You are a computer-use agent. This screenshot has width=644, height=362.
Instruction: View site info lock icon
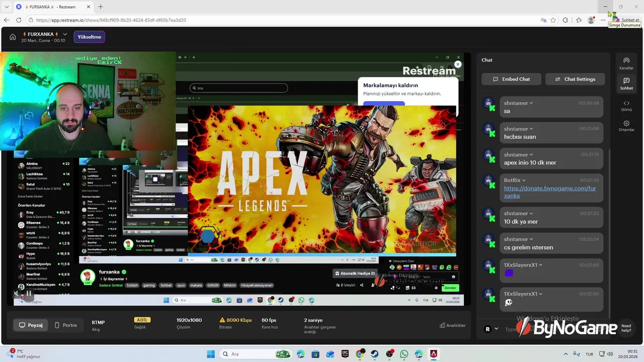click(x=31, y=20)
